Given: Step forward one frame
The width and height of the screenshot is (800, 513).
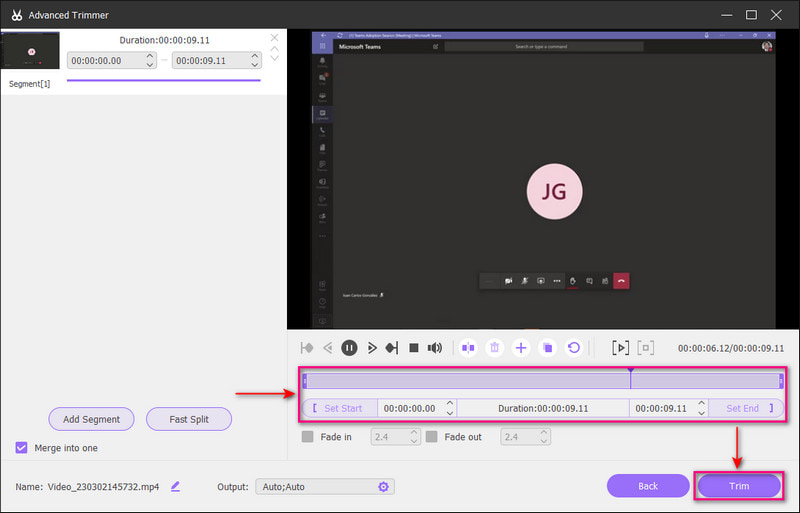Looking at the screenshot, I should (x=372, y=348).
